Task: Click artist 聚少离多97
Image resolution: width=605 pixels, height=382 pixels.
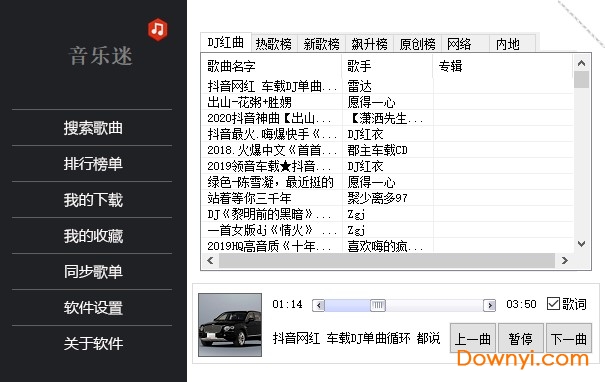Action: [x=377, y=198]
